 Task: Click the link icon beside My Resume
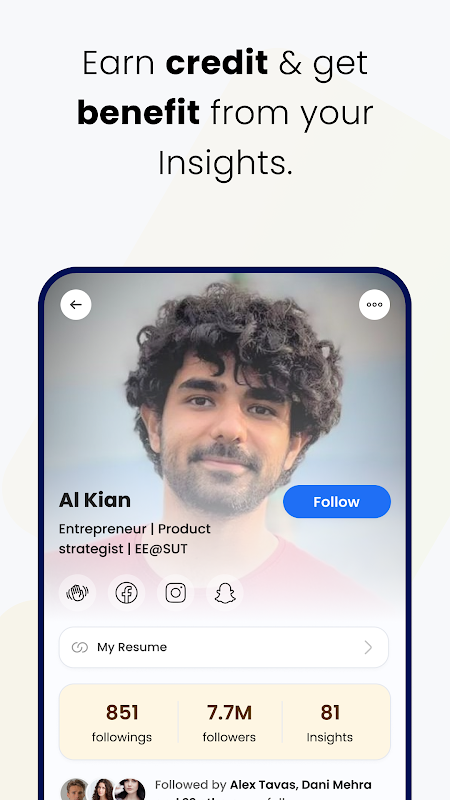[80, 647]
